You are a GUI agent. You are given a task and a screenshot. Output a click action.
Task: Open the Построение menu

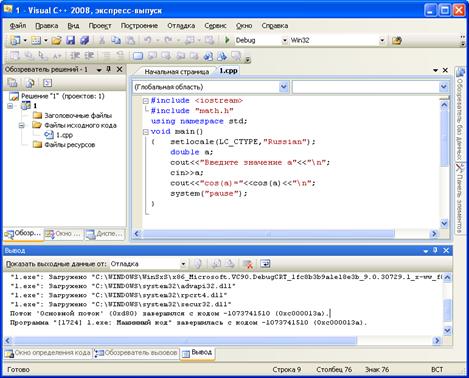(x=139, y=26)
